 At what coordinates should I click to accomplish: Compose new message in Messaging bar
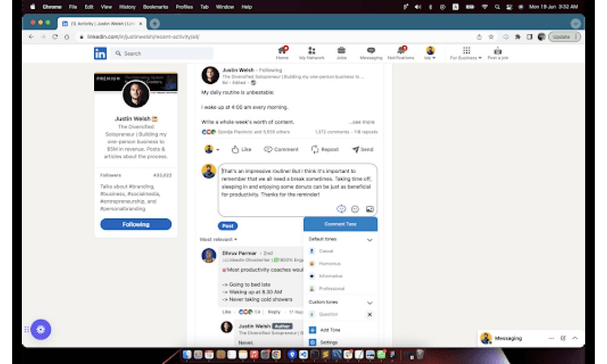coord(563,338)
